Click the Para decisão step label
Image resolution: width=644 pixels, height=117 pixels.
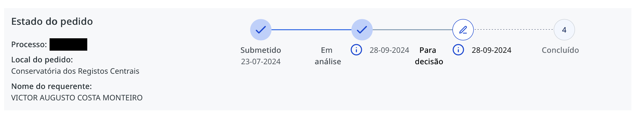point(429,56)
